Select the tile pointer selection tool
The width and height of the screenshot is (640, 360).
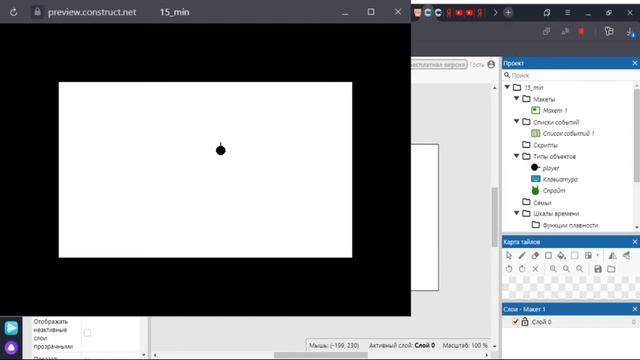coord(509,256)
